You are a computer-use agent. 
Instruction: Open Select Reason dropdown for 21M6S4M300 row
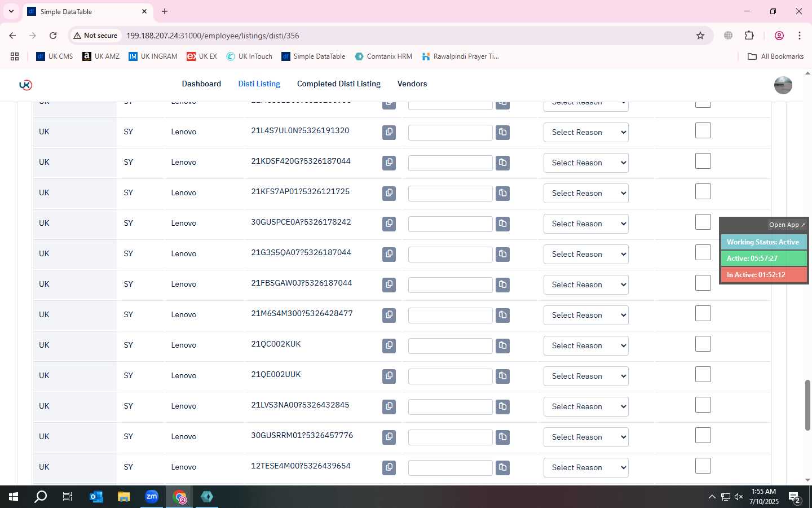[x=586, y=315]
